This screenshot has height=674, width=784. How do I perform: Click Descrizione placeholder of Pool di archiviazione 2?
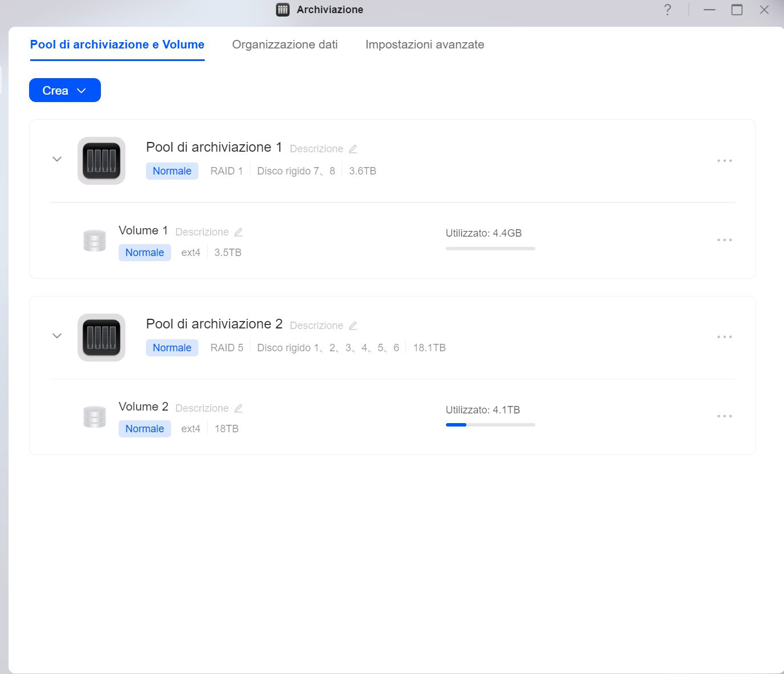(x=316, y=326)
